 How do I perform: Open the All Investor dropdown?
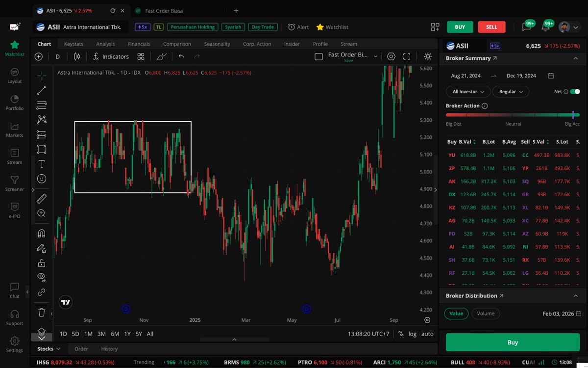[468, 91]
